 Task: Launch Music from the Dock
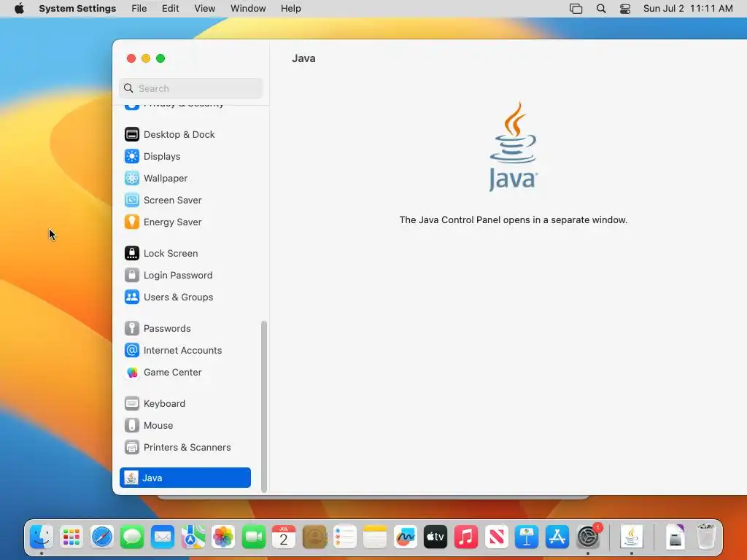466,537
